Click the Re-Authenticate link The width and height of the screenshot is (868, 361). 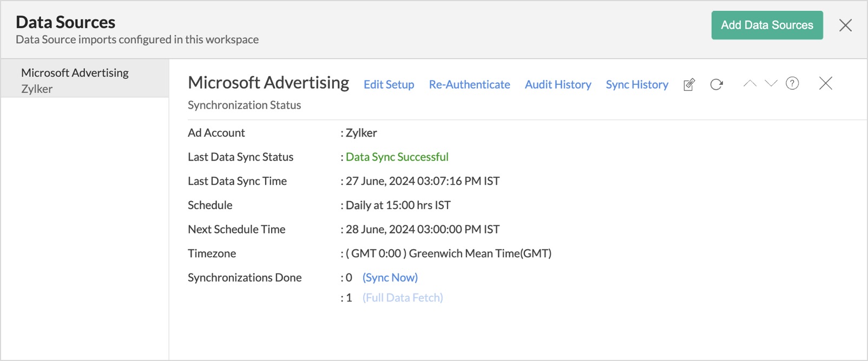(469, 85)
